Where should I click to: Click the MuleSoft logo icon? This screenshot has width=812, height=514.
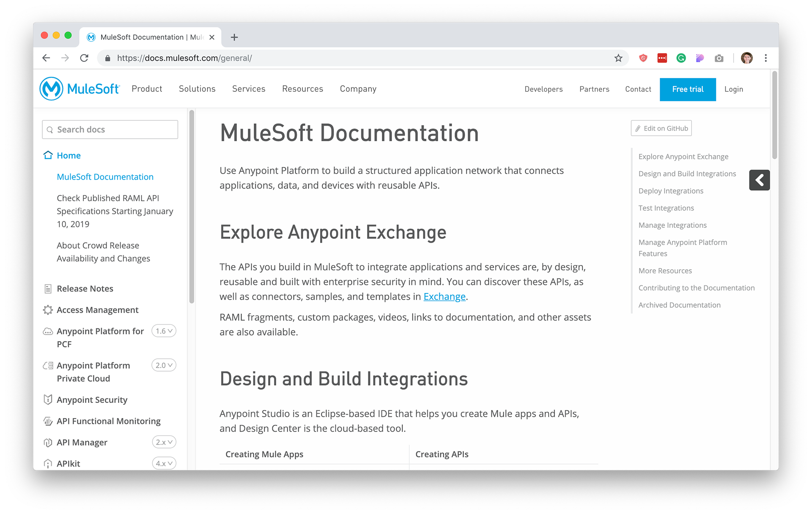pyautogui.click(x=52, y=89)
